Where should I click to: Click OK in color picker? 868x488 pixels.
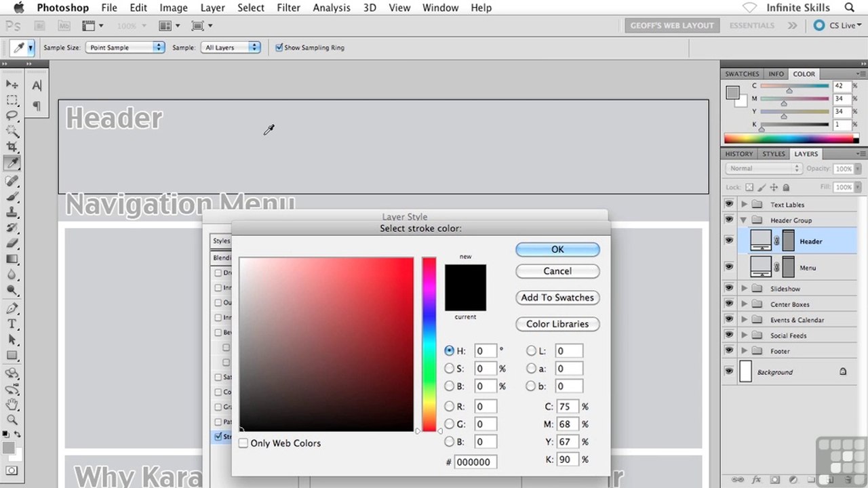click(x=557, y=249)
